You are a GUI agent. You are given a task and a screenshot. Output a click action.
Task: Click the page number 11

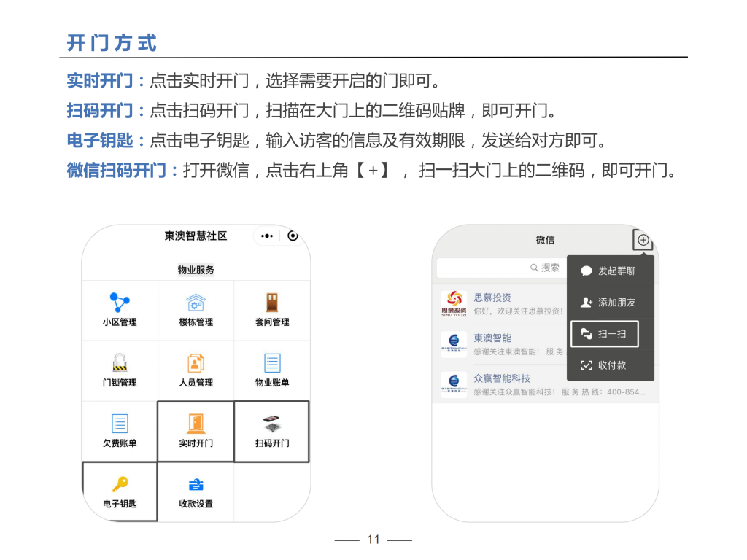click(373, 540)
